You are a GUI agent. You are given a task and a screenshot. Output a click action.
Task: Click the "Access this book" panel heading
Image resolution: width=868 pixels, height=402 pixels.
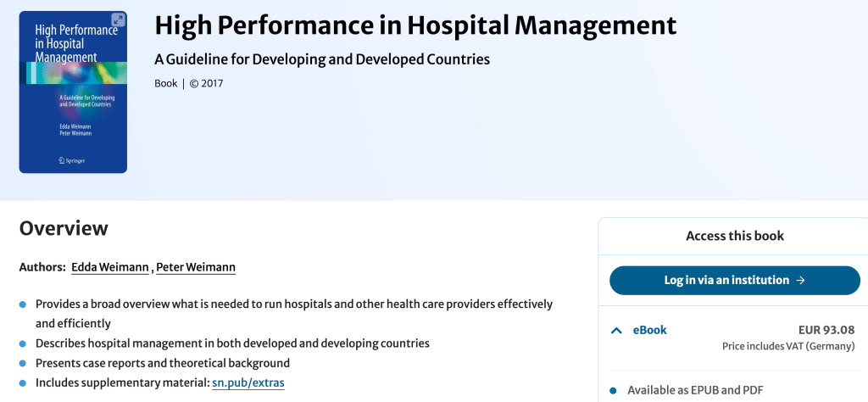coord(735,236)
